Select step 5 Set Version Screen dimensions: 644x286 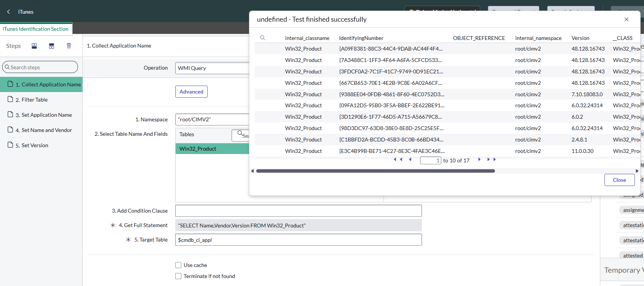tap(41, 145)
